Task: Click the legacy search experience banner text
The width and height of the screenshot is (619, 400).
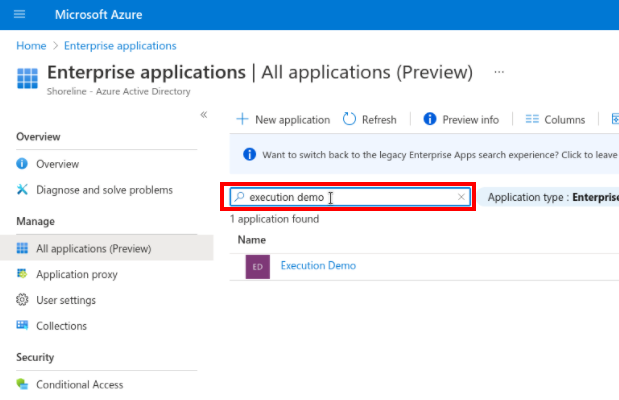Action: [x=440, y=155]
